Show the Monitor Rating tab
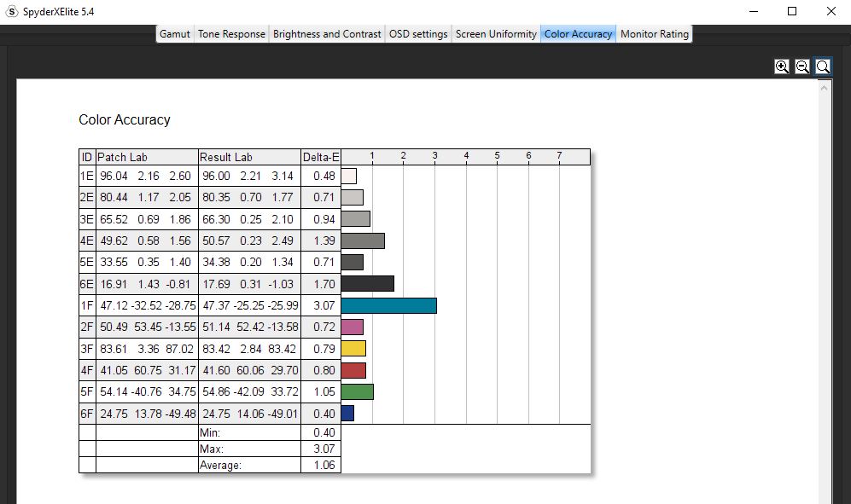Viewport: 851px width, 504px height. 654,34
